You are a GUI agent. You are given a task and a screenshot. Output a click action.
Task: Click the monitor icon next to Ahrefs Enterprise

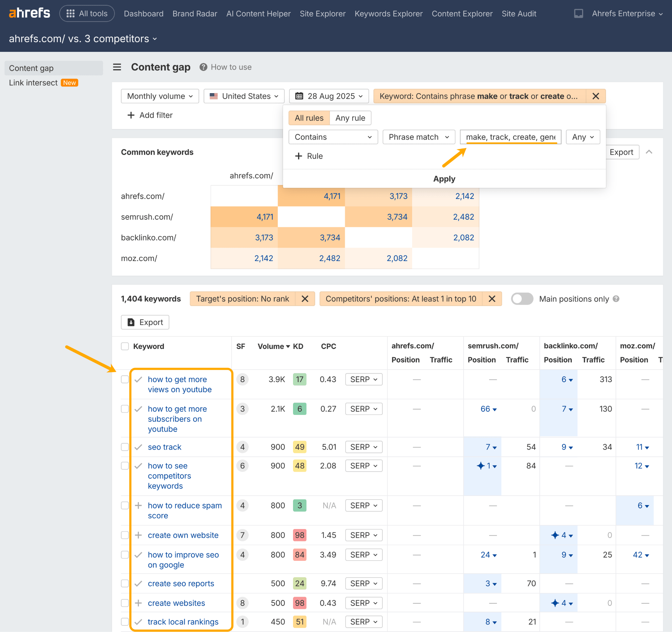pos(579,13)
